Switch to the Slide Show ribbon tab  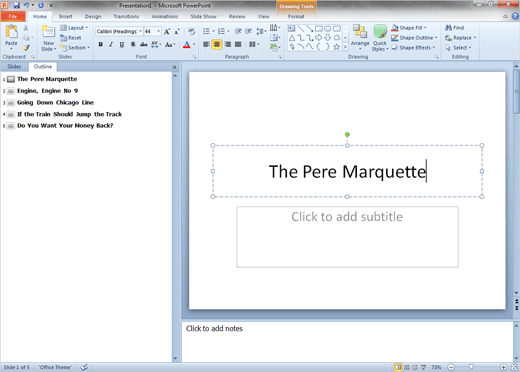click(x=203, y=16)
